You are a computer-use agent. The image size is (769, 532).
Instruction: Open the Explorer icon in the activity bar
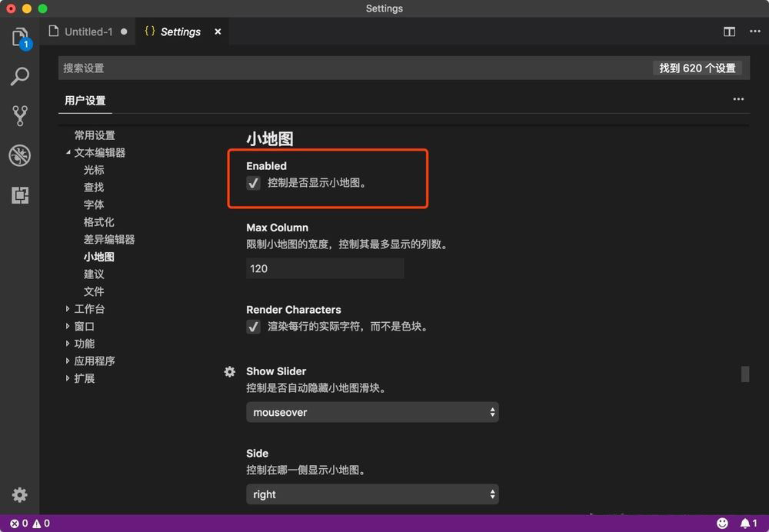tap(20, 36)
